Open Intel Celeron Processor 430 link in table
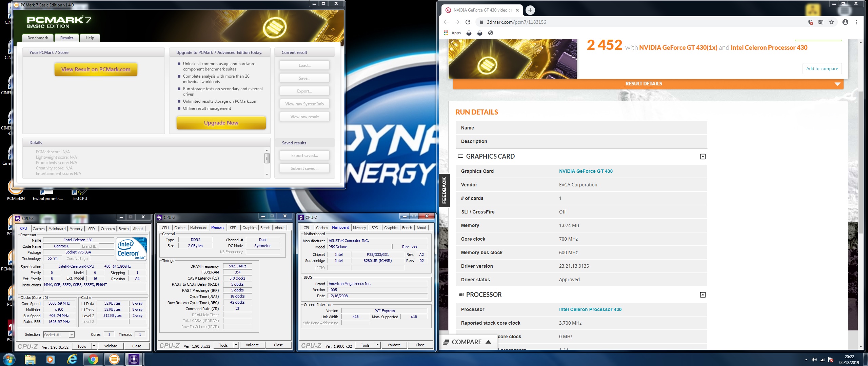Screen dimensions: 868x366 (590, 309)
